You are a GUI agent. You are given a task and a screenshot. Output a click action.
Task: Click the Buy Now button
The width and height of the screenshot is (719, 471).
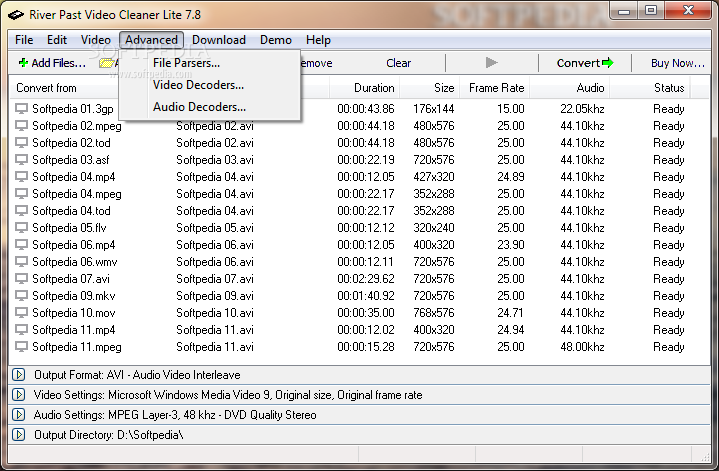[677, 63]
